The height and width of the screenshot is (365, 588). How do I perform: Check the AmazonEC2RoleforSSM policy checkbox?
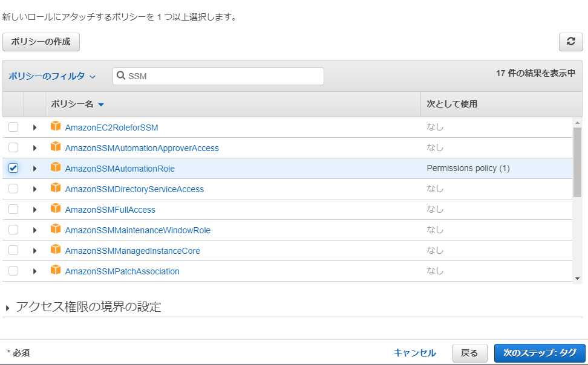click(x=13, y=127)
